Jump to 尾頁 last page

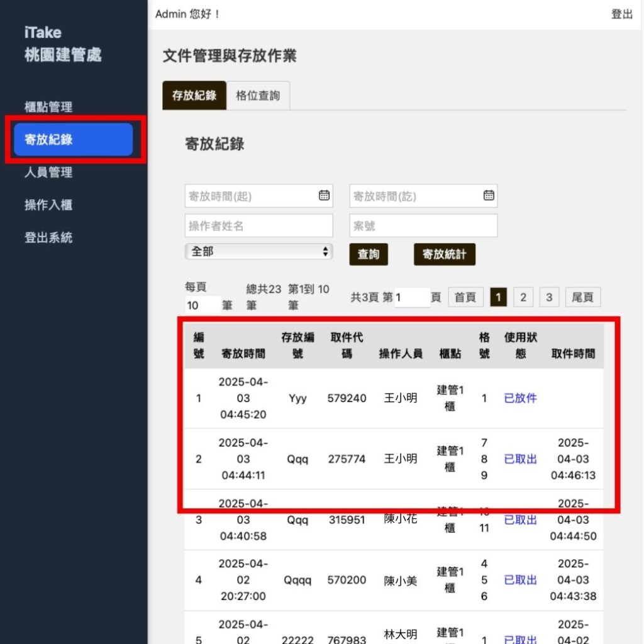[583, 297]
